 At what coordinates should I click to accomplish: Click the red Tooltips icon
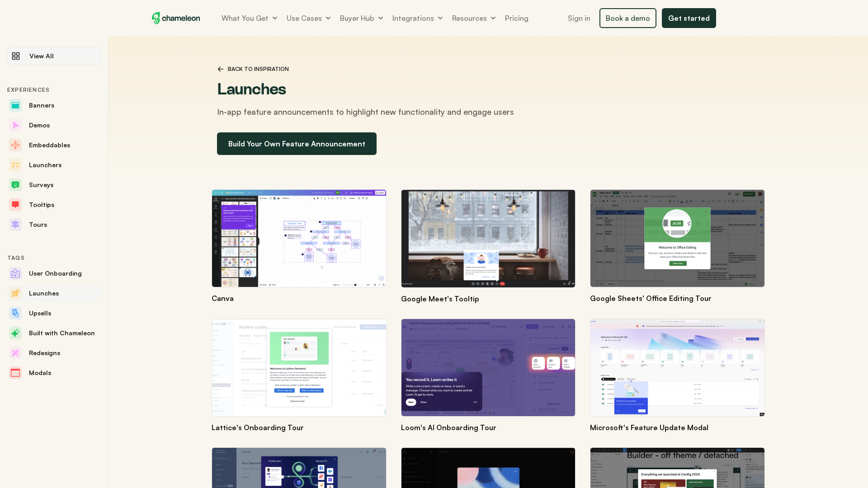(15, 205)
